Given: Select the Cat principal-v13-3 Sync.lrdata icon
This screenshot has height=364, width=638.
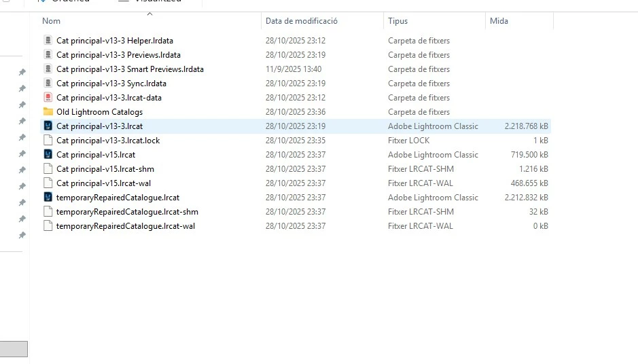Looking at the screenshot, I should pos(48,83).
